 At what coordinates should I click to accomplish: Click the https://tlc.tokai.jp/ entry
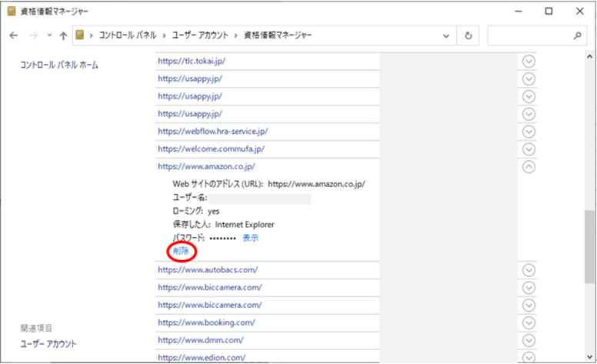tap(192, 61)
